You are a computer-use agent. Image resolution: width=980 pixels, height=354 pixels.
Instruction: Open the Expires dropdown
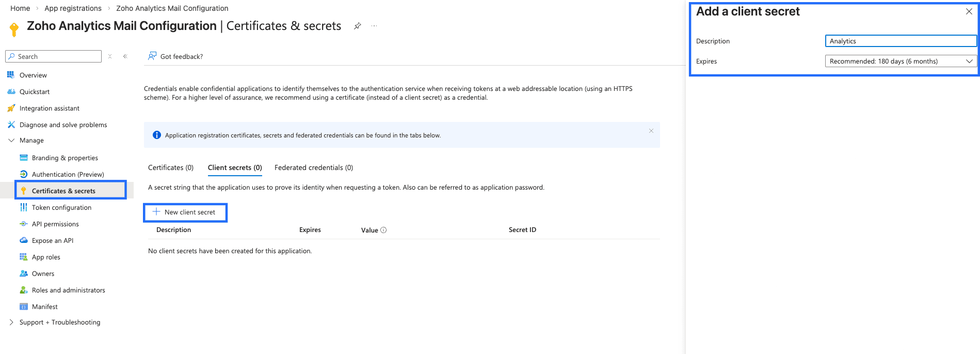click(901, 61)
